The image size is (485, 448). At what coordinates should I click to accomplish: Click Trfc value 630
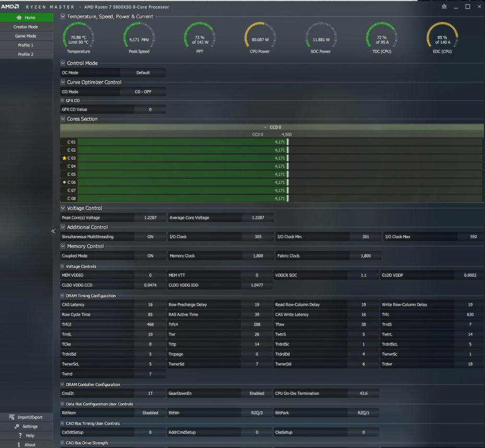click(470, 315)
